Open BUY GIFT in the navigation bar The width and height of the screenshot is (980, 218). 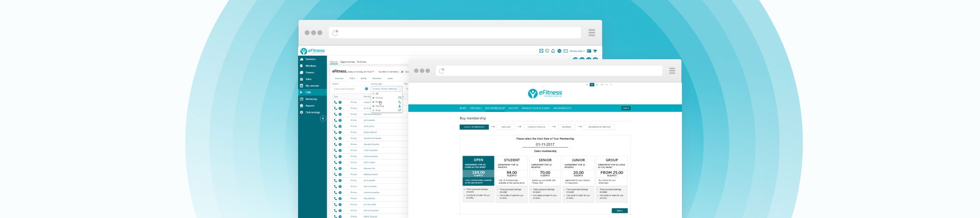(513, 108)
